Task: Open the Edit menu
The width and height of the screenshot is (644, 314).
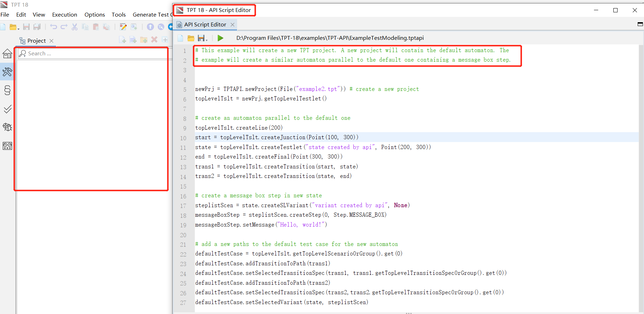Action: click(x=21, y=14)
